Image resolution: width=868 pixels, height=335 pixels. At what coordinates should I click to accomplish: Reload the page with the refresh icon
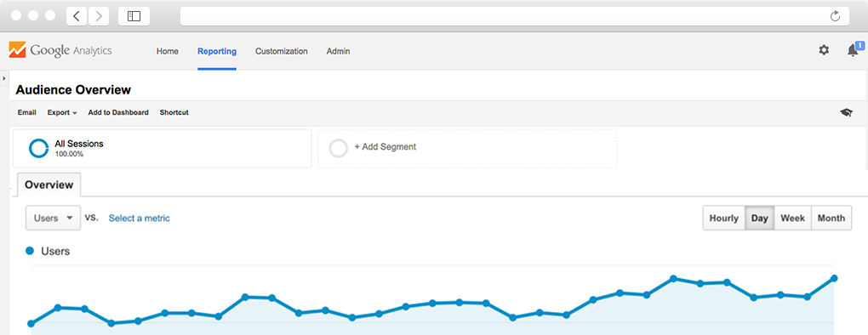point(836,16)
